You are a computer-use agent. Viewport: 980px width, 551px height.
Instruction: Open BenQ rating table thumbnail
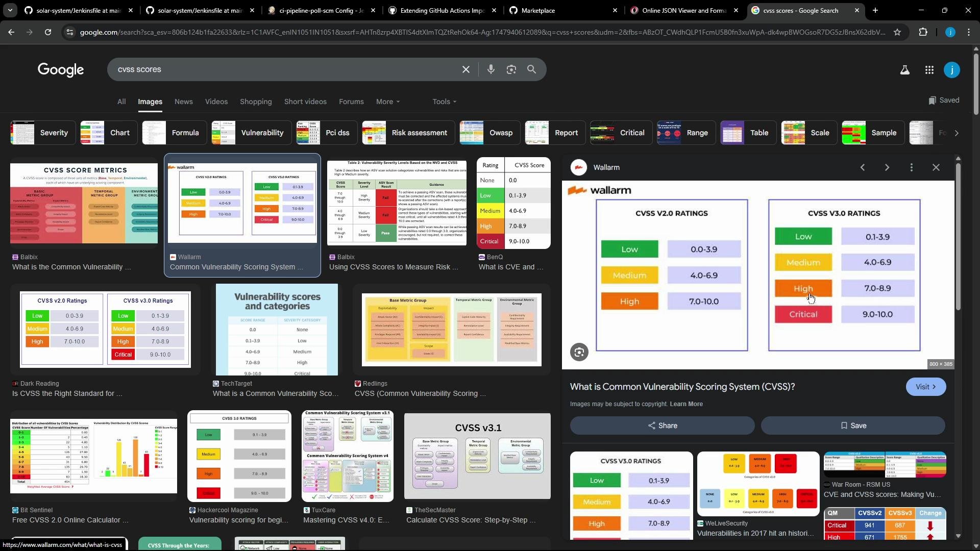tap(513, 203)
